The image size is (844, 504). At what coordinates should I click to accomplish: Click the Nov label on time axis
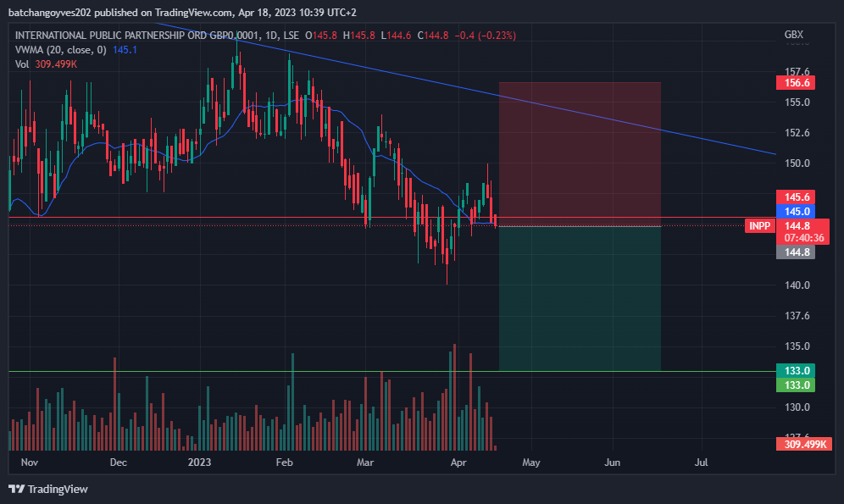coord(30,462)
